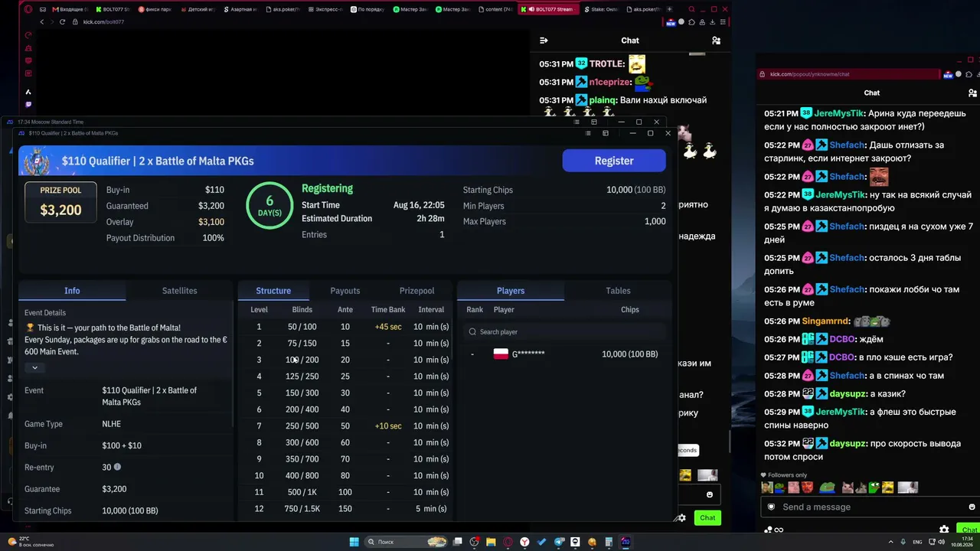Click the Re-entry info icon
Image resolution: width=980 pixels, height=551 pixels.
point(117,467)
